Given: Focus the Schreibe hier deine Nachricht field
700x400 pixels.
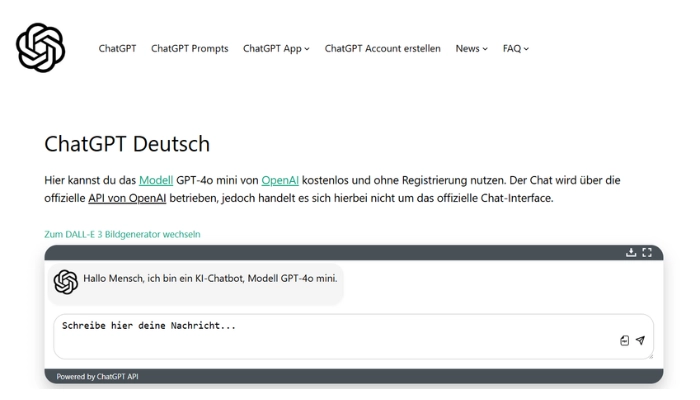Looking at the screenshot, I should [354, 337].
